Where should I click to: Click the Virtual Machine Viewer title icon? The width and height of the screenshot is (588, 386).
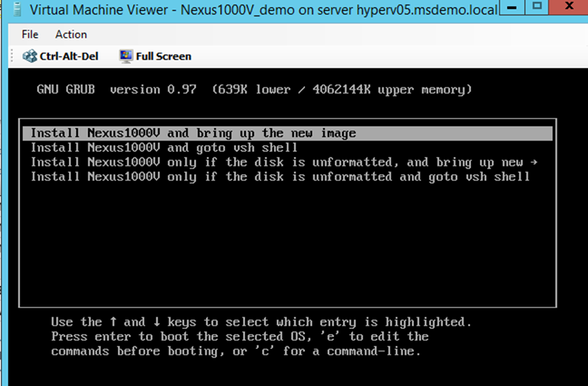[16, 10]
